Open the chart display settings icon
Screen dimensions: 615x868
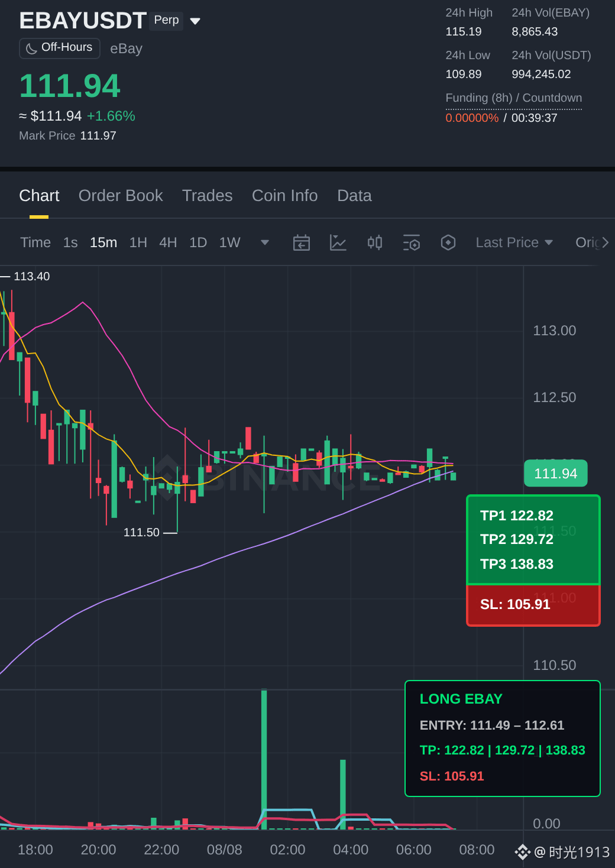click(412, 242)
